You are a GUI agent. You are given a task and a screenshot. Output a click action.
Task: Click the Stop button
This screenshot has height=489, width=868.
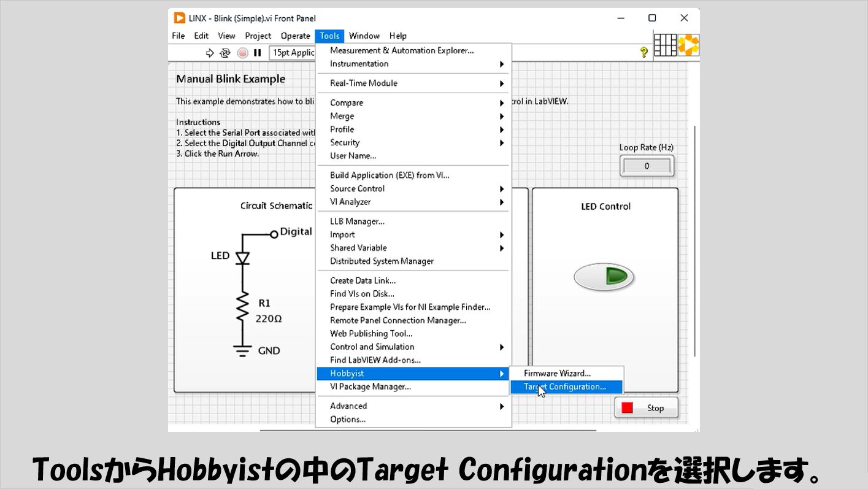[x=647, y=408]
